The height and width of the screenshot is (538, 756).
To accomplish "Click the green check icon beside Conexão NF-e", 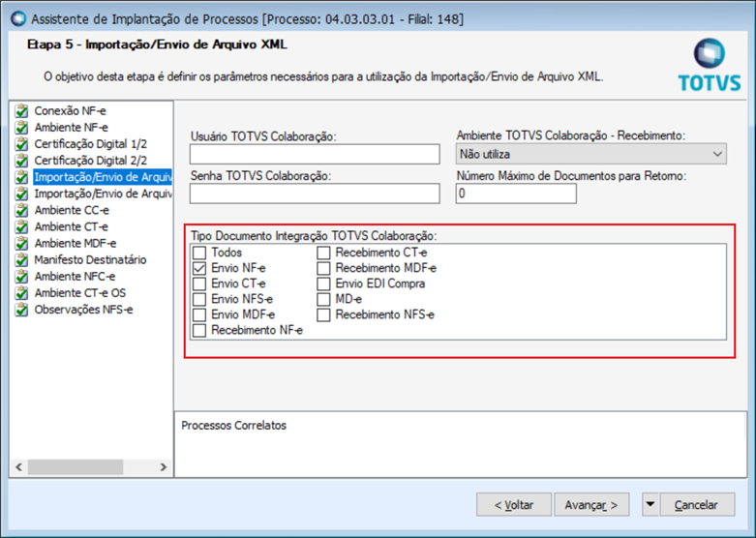I will (22, 111).
